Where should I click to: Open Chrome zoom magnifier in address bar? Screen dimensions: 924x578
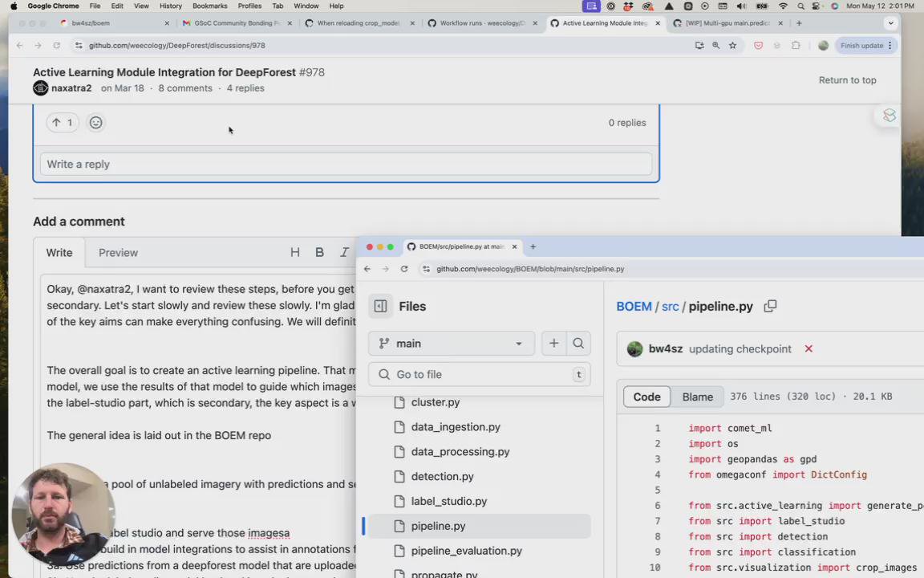pyautogui.click(x=716, y=46)
